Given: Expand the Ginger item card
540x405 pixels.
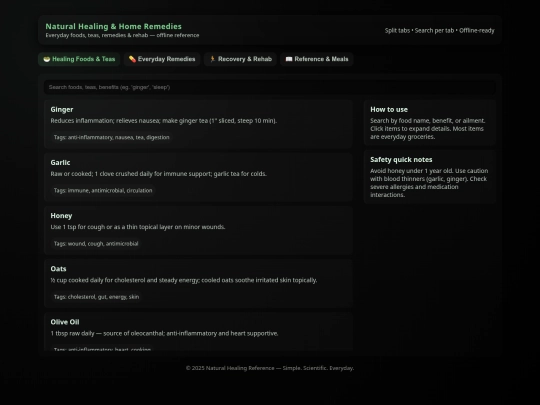Looking at the screenshot, I should (198, 124).
